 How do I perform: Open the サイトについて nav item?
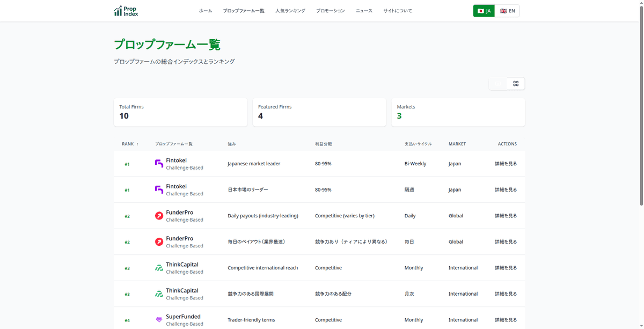(398, 11)
